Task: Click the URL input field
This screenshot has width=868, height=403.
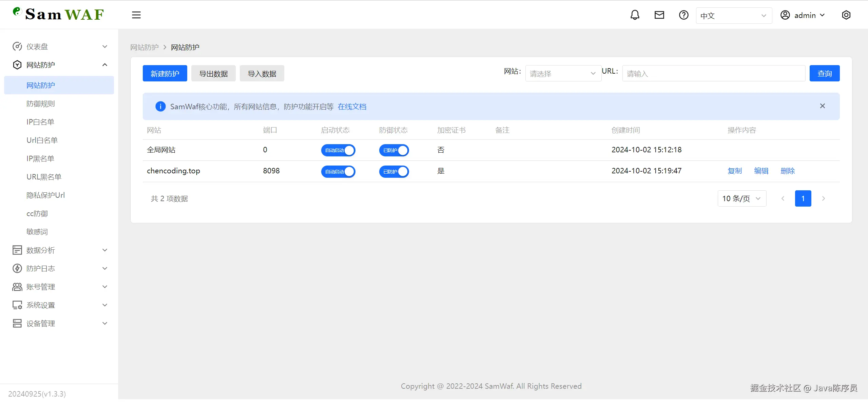Action: (713, 74)
